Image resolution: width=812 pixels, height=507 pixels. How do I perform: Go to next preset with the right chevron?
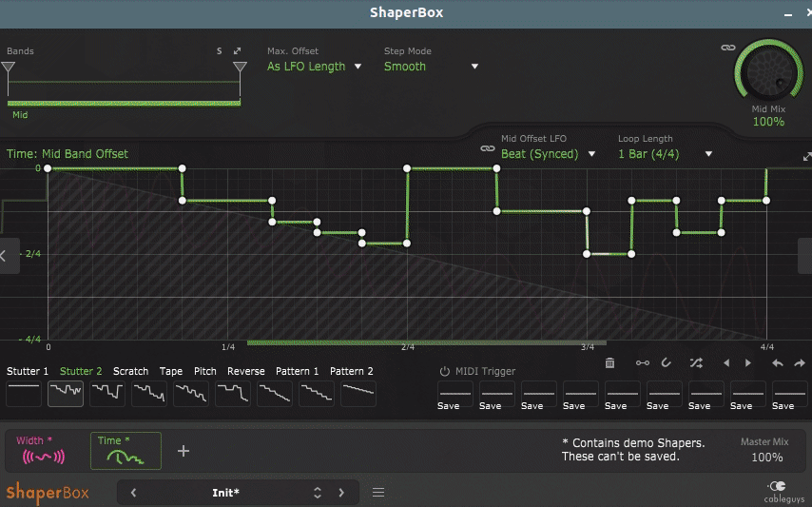(x=341, y=493)
